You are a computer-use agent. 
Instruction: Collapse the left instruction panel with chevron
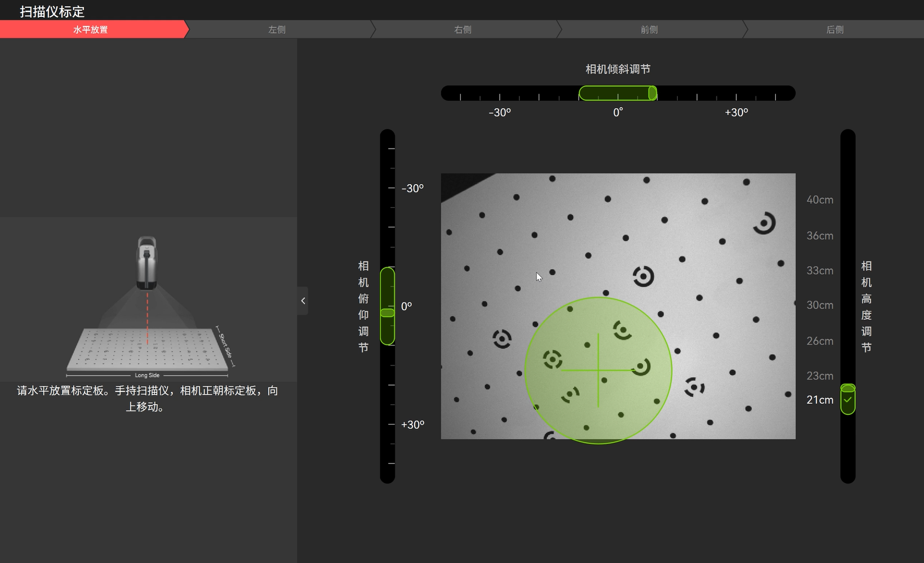[303, 301]
